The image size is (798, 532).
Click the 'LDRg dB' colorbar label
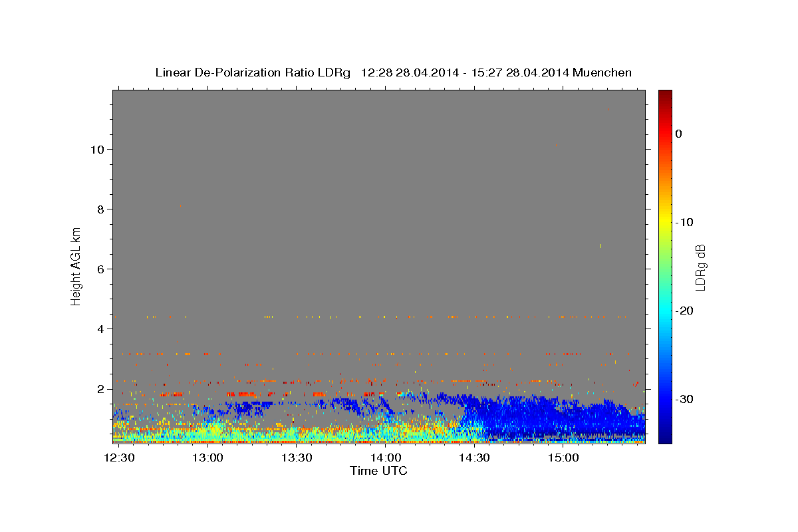pos(700,267)
